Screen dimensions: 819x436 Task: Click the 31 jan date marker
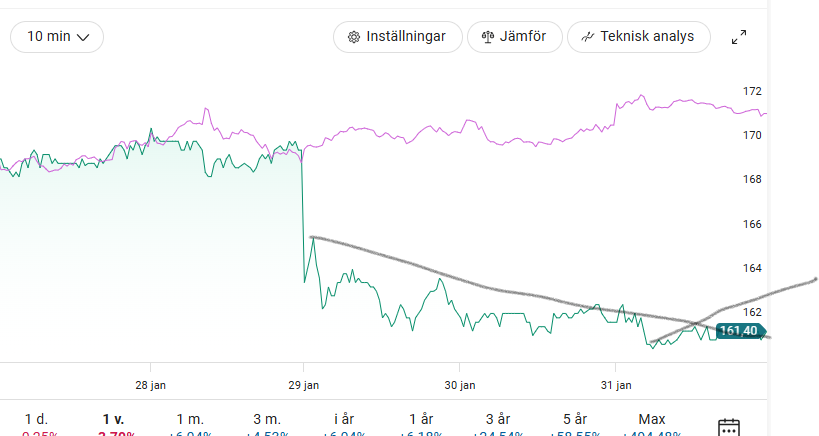pos(615,384)
